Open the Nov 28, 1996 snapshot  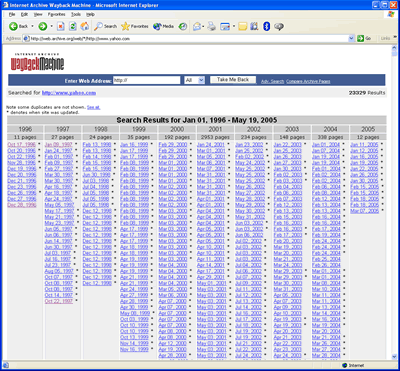click(21, 163)
